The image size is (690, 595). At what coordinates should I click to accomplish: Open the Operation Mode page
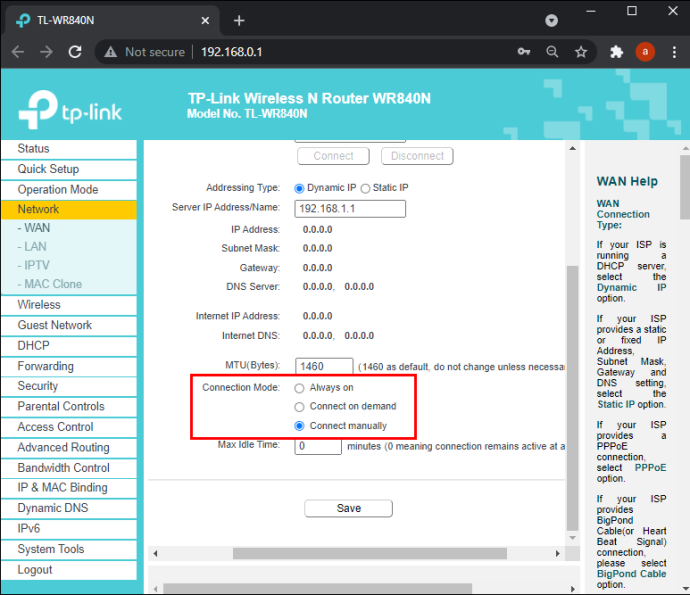(69, 190)
